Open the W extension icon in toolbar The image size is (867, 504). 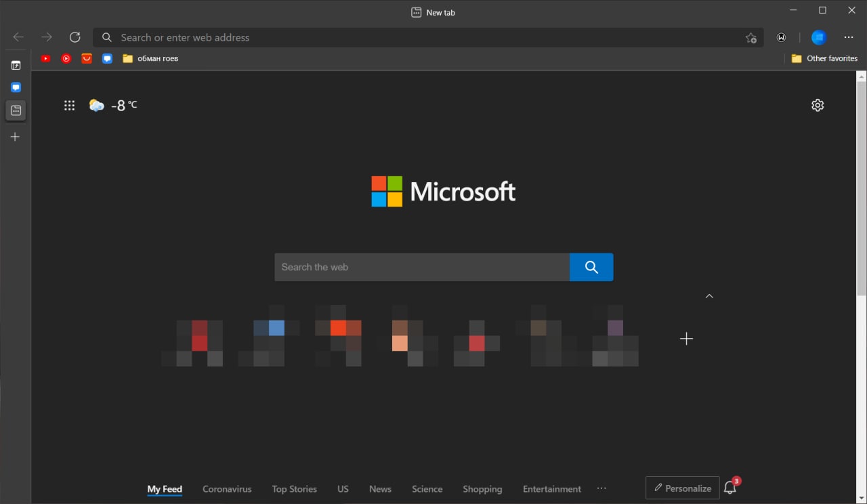point(782,37)
